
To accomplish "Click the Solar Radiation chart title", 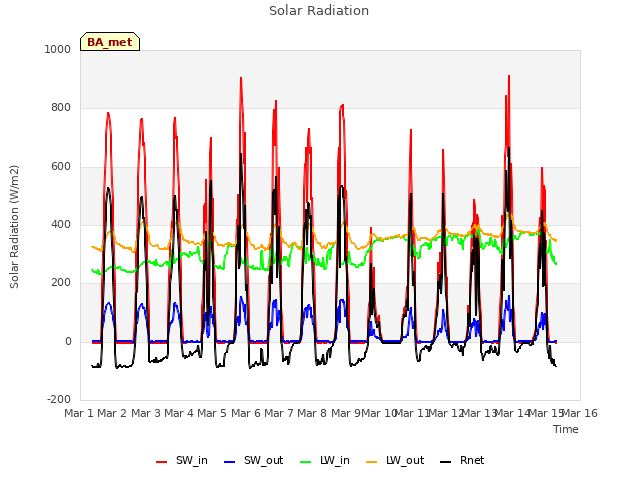I will (x=319, y=11).
